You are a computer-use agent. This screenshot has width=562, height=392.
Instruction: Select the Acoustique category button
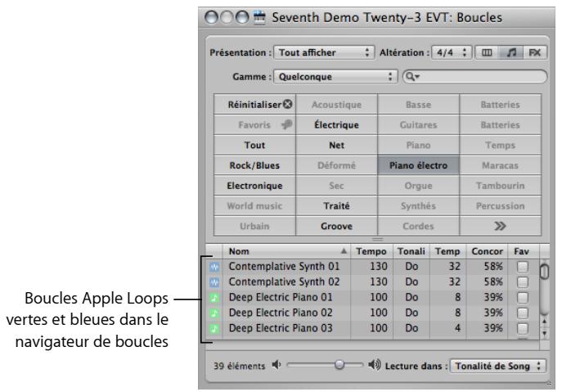pos(336,105)
